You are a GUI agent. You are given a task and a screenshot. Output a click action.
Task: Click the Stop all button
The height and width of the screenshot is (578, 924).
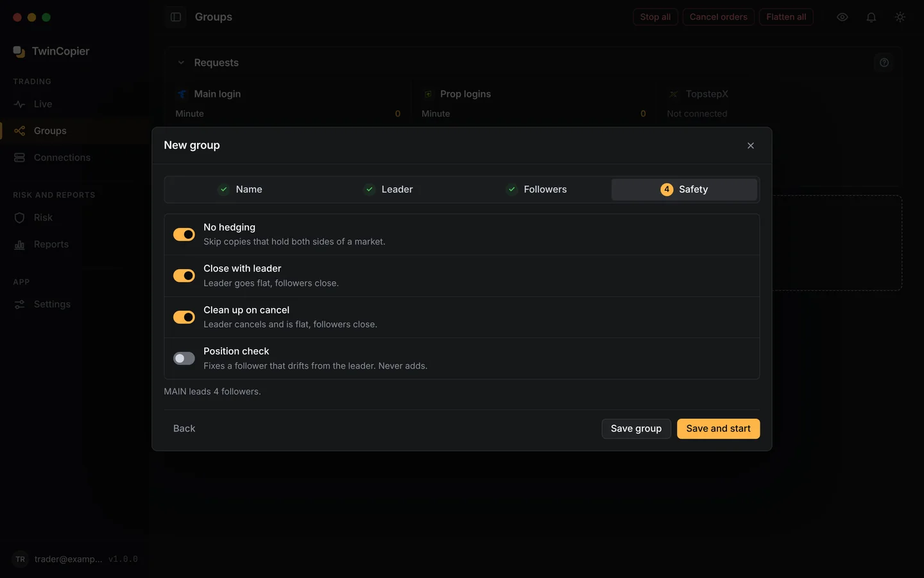(x=655, y=17)
